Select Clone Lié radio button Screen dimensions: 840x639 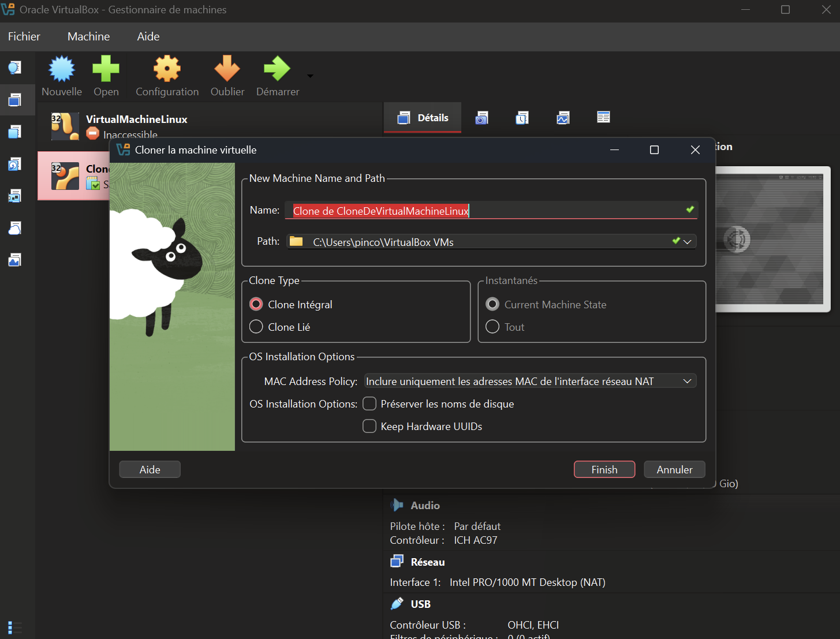tap(256, 327)
